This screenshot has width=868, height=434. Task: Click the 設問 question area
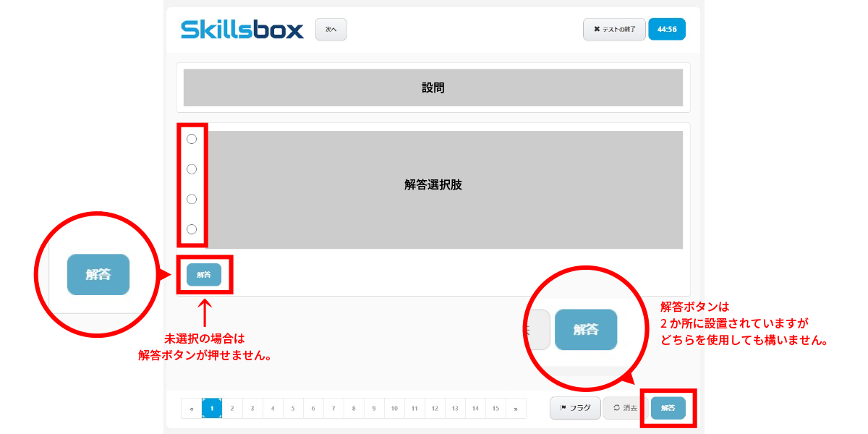(x=433, y=88)
